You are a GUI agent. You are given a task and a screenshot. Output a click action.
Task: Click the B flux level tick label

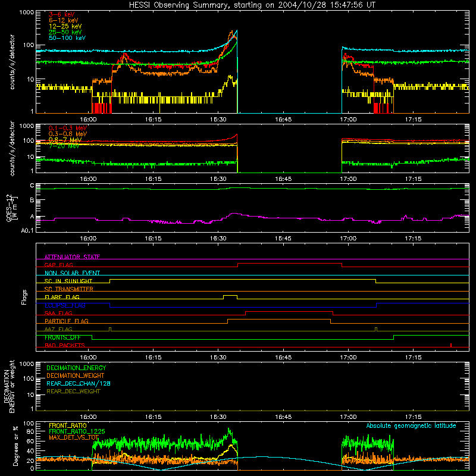tap(32, 201)
